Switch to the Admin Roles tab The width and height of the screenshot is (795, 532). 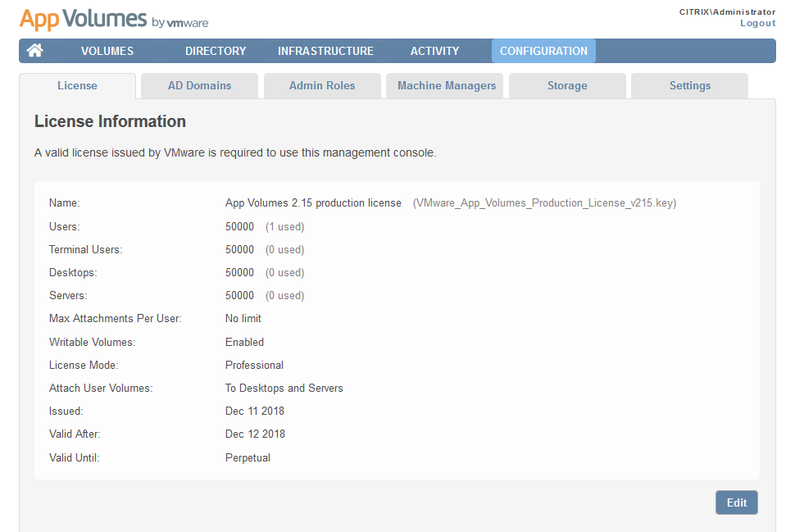[x=322, y=86]
